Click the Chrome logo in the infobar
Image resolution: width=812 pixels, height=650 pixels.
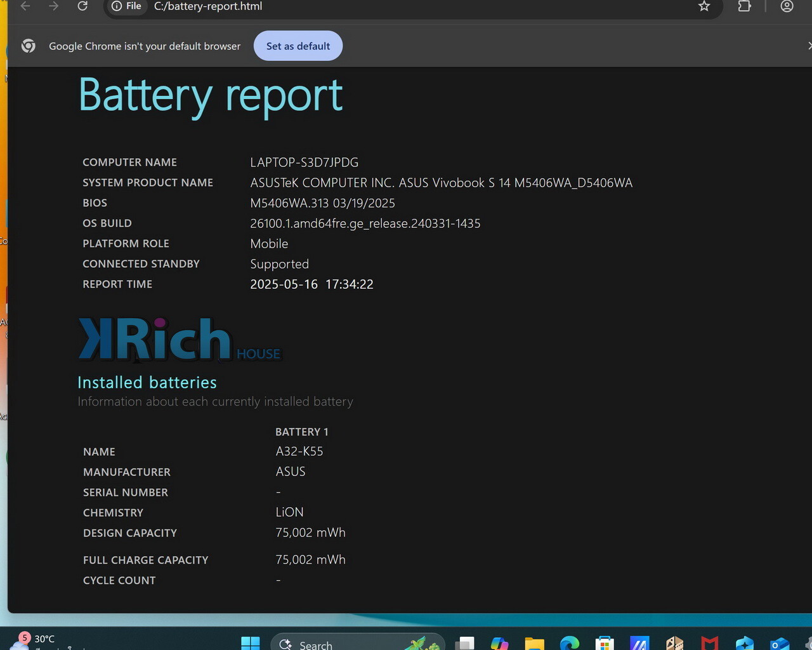click(28, 46)
